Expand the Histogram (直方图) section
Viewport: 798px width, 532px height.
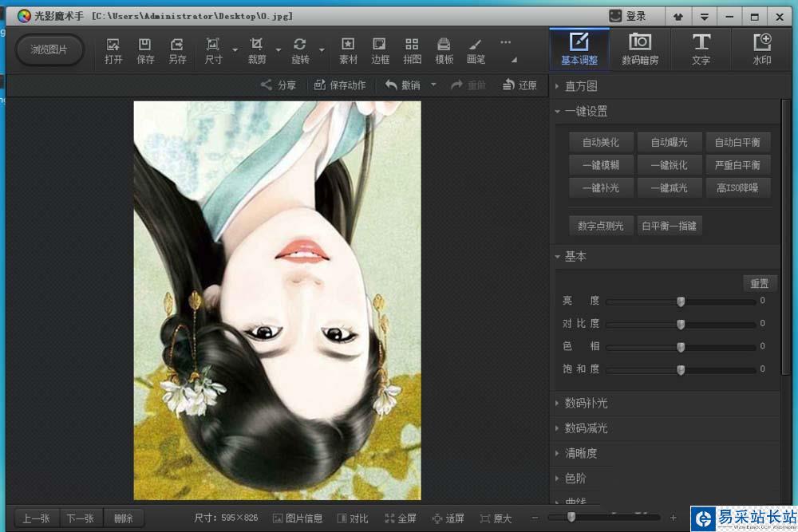click(x=581, y=86)
